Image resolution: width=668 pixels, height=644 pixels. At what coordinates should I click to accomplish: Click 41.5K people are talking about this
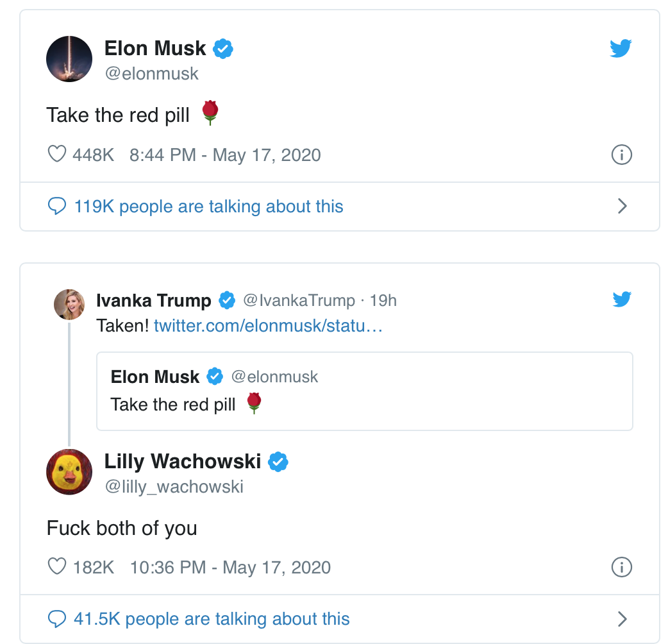click(210, 618)
